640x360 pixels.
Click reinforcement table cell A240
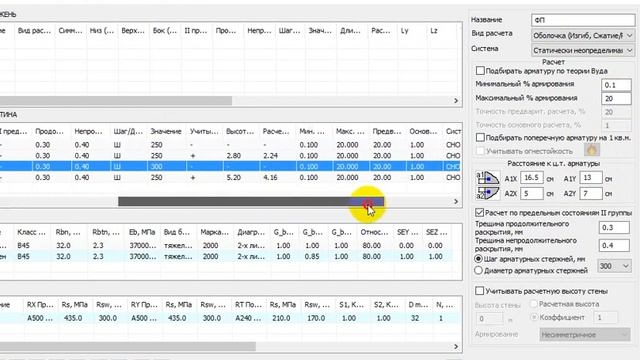pos(247,318)
